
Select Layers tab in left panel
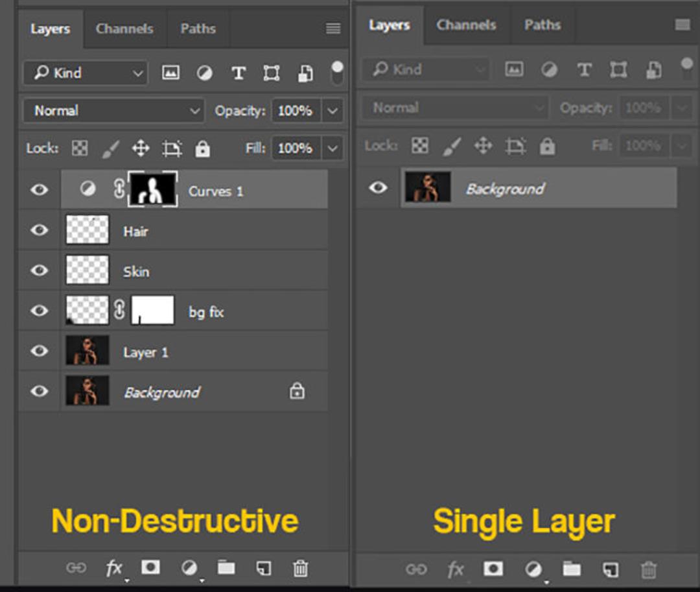(51, 29)
